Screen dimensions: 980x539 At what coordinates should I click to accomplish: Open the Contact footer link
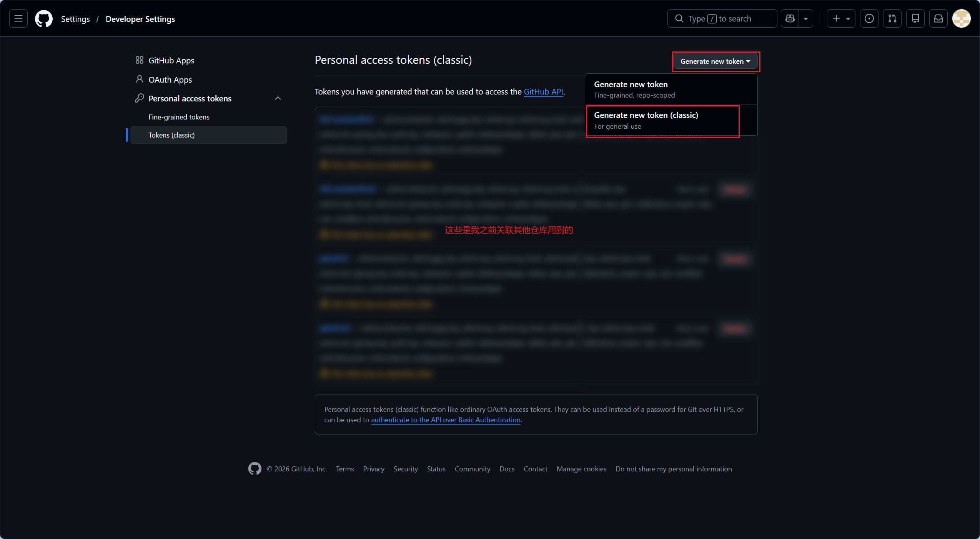[536, 469]
